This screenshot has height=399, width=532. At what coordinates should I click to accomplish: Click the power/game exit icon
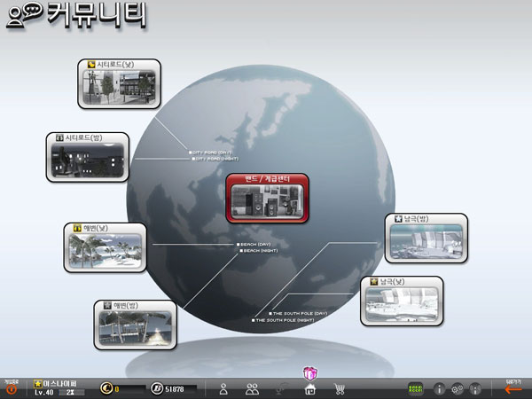click(11, 388)
